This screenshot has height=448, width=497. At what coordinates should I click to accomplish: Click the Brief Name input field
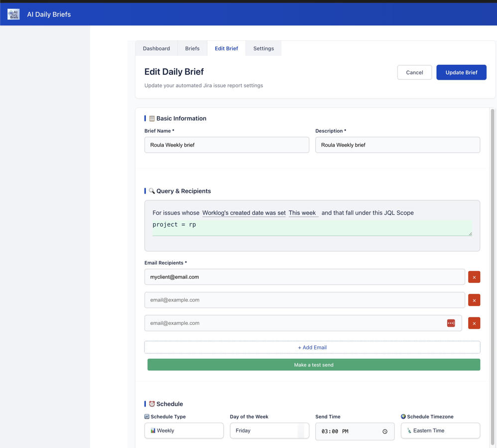227,145
